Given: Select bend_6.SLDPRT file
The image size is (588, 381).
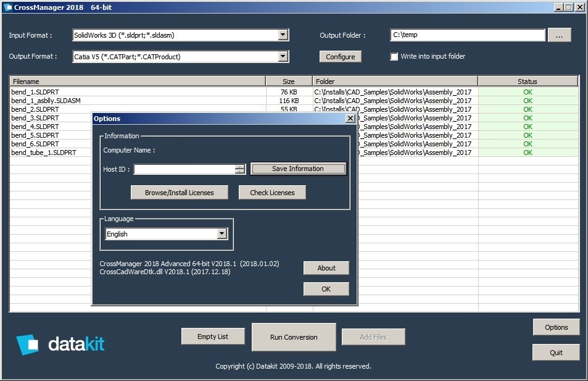Looking at the screenshot, I should click(35, 144).
